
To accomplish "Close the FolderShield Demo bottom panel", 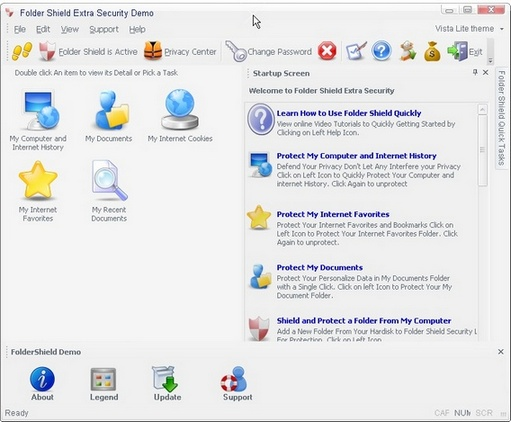I will coord(501,352).
